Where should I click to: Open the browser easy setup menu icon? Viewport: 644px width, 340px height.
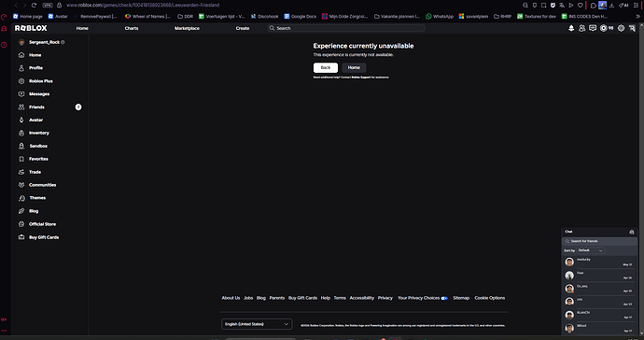[637, 6]
